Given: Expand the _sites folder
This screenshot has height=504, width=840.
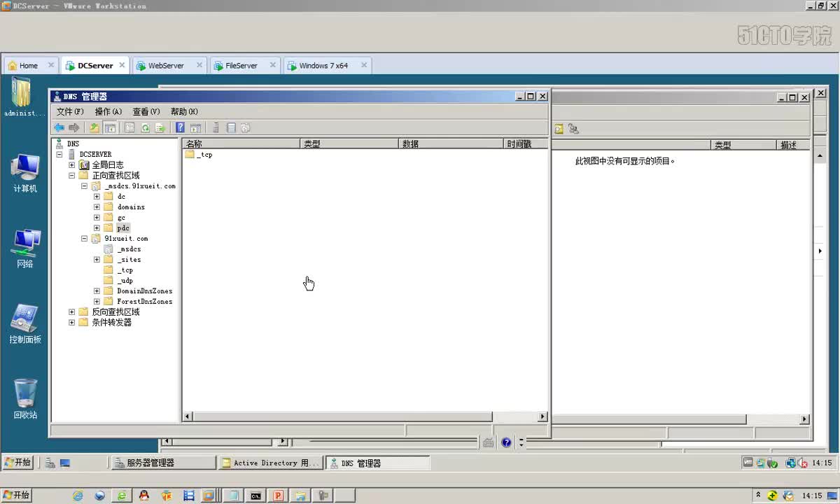Looking at the screenshot, I should tap(97, 259).
